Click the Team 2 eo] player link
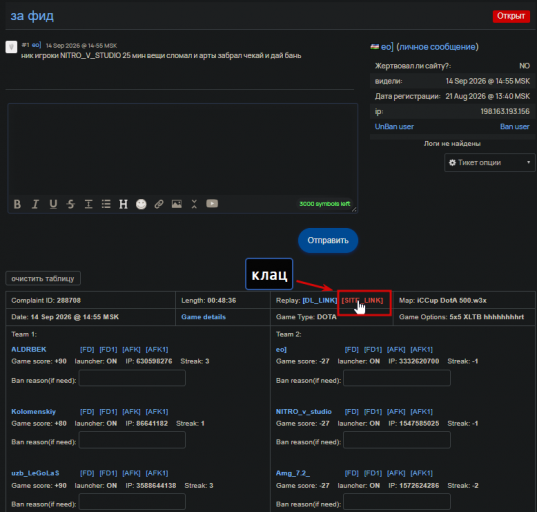 pos(281,349)
